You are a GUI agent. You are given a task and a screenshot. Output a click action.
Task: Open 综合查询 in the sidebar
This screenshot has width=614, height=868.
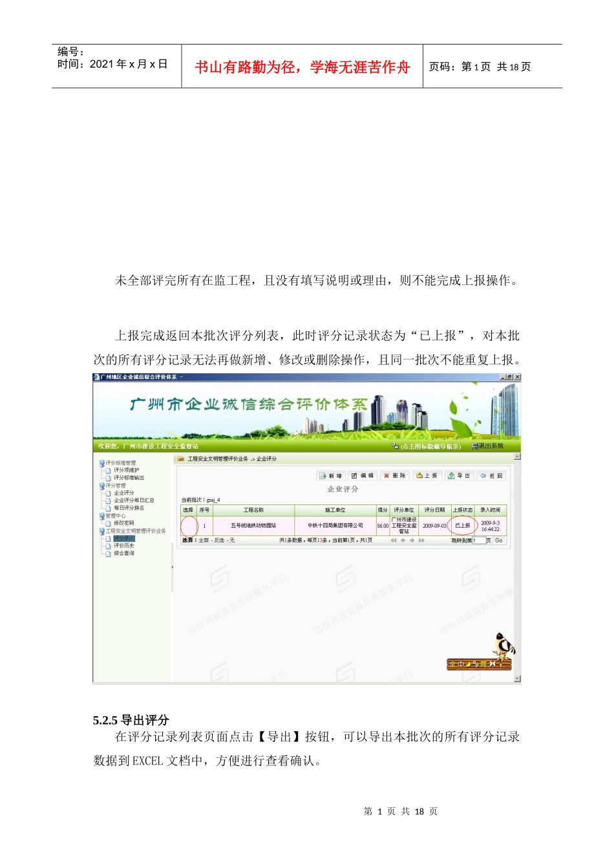123,553
